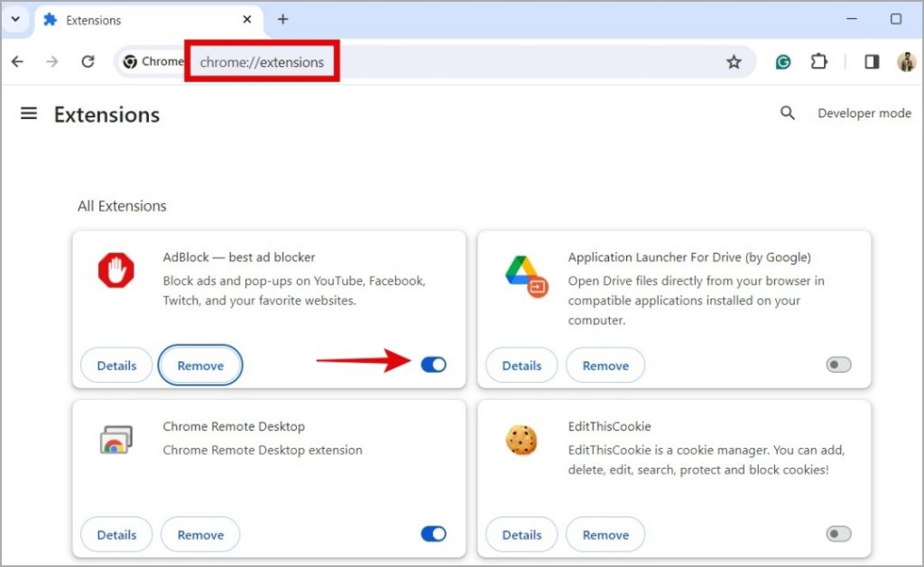
Task: Minimize the Chrome window
Action: click(x=852, y=19)
